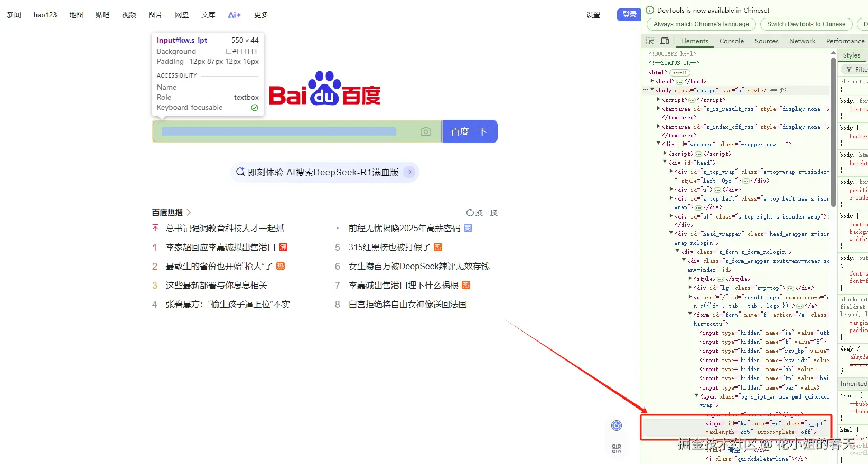Switch to the Console tab
This screenshot has height=464, width=868.
(731, 41)
